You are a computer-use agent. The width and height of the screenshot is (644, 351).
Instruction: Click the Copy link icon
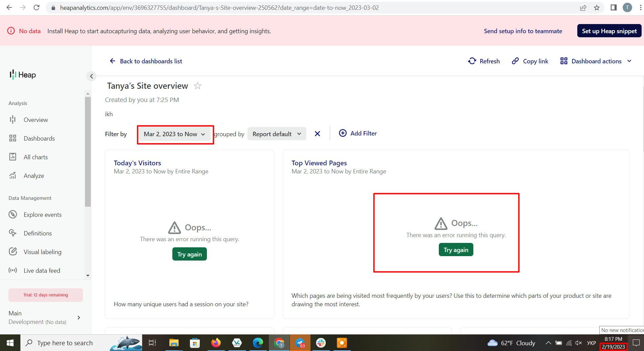(x=515, y=61)
